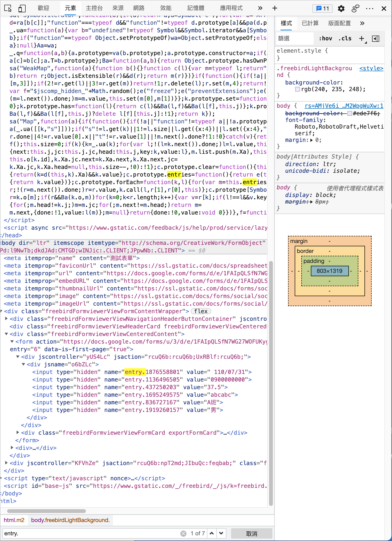Switch to the 主控台 tab
Image resolution: width=392 pixels, height=541 pixels.
tap(94, 8)
